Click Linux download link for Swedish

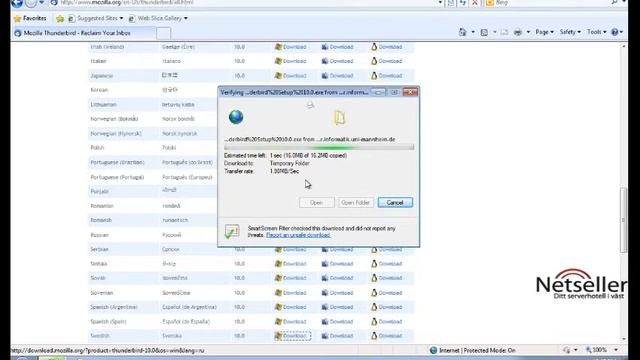(386, 336)
